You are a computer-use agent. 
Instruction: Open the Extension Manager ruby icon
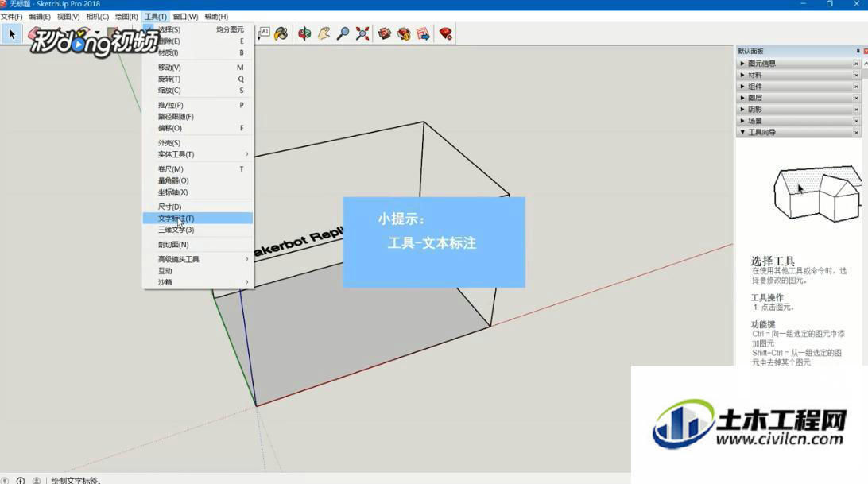(x=446, y=34)
